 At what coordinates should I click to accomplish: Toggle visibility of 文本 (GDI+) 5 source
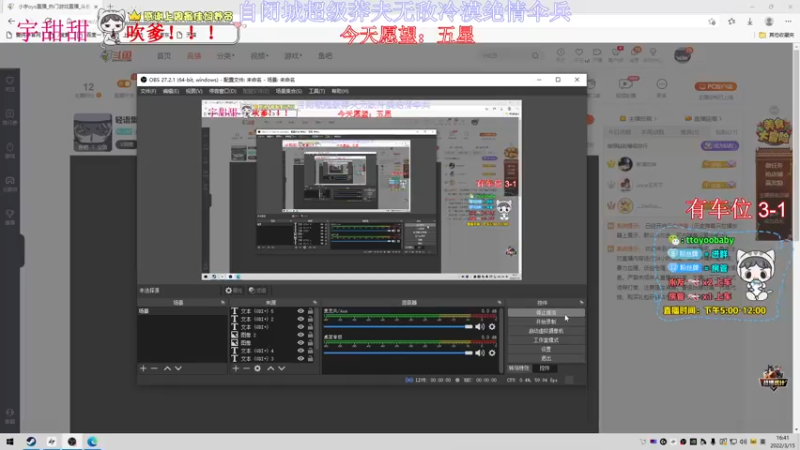click(301, 311)
